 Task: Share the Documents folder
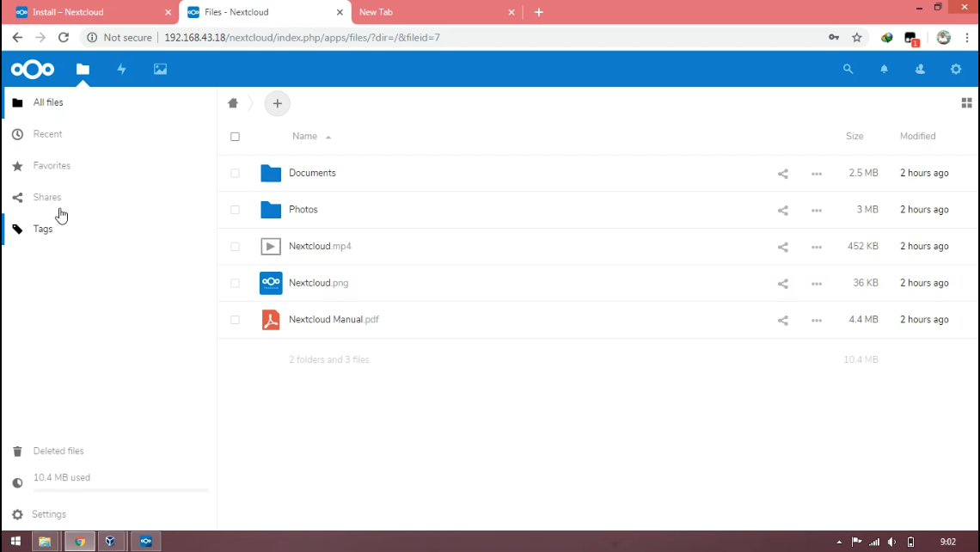click(782, 173)
